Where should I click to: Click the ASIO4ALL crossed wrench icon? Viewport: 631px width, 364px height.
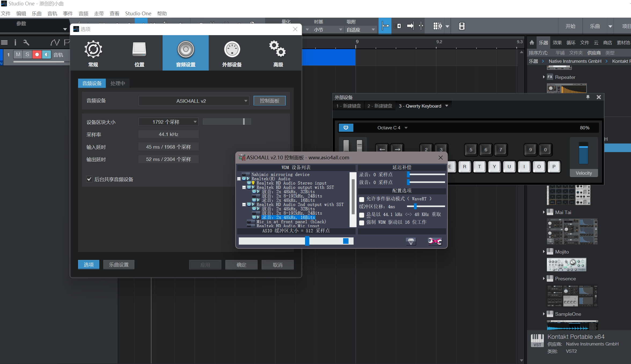pos(435,241)
